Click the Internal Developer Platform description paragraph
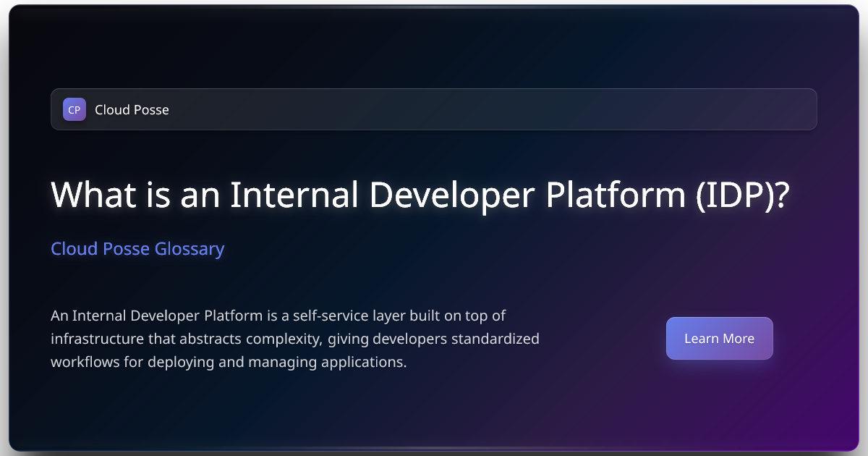Viewport: 868px width, 456px height. click(x=295, y=339)
